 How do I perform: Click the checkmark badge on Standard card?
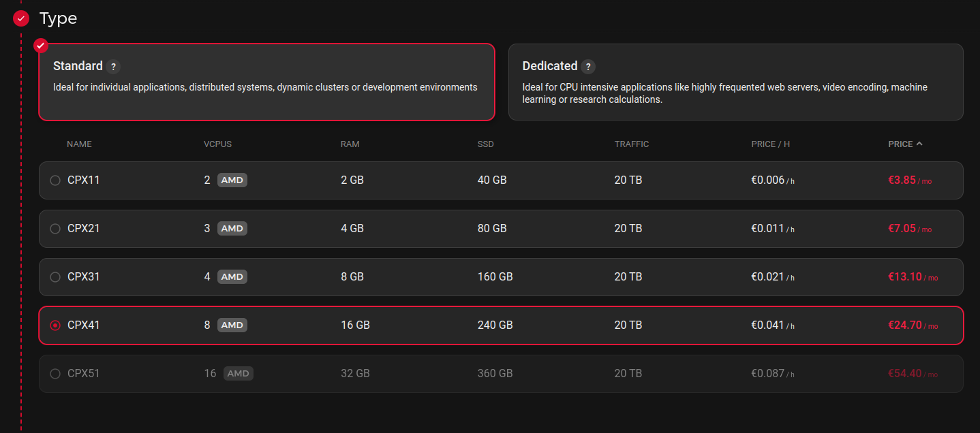tap(41, 46)
